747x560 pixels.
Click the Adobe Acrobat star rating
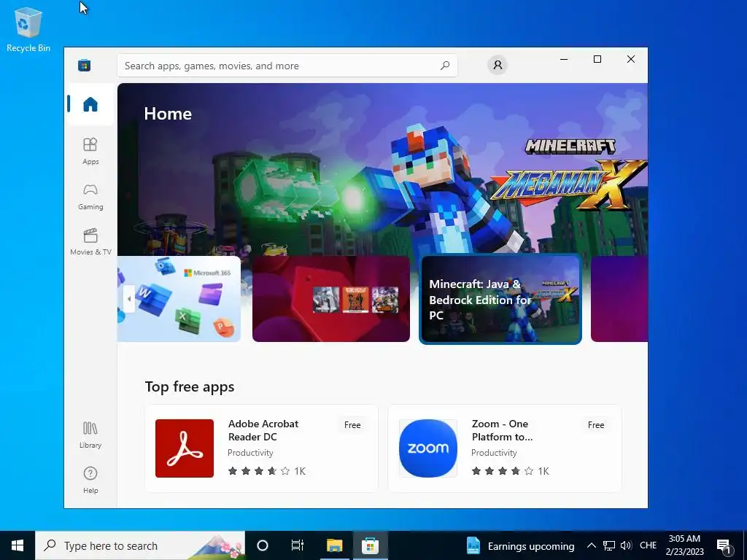[267, 471]
